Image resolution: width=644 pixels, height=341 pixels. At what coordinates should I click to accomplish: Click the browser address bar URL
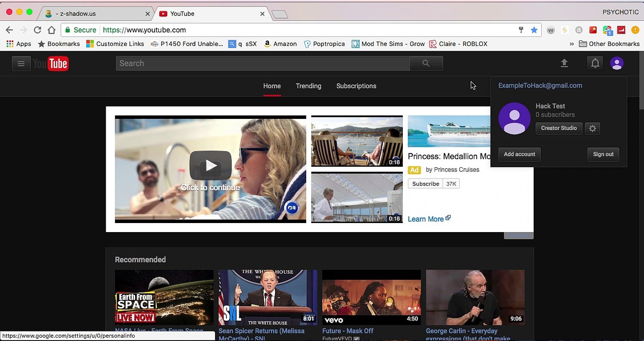coord(144,30)
